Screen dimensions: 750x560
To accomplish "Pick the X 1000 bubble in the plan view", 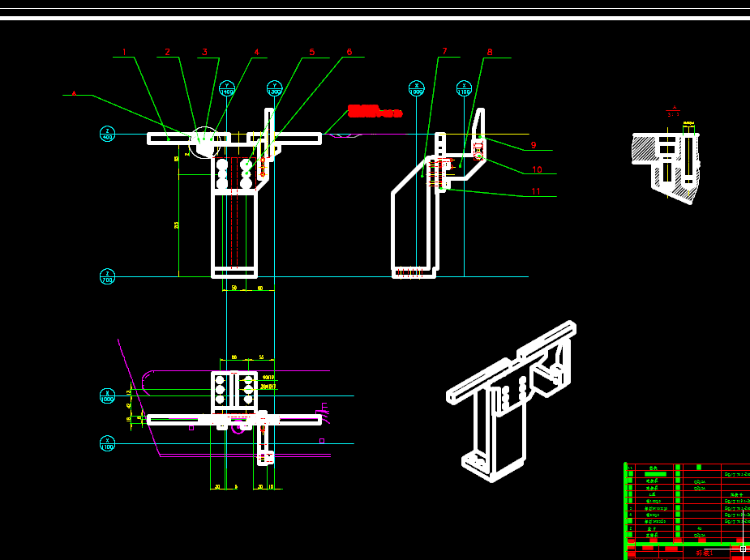I will 107,396.
